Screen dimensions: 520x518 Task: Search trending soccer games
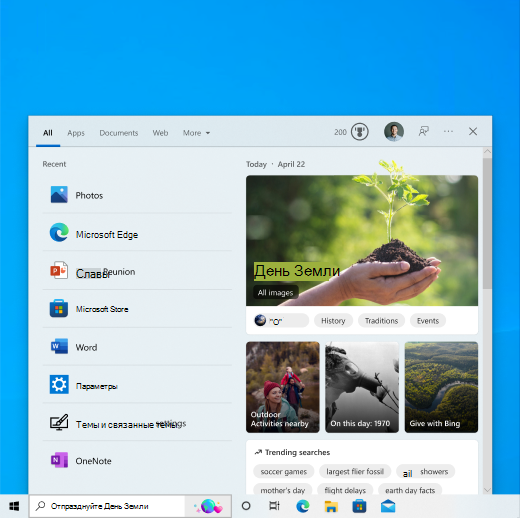[x=283, y=471]
